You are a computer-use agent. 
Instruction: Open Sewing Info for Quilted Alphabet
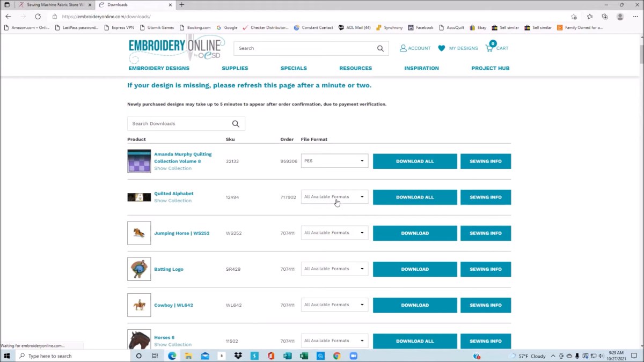[x=486, y=197]
